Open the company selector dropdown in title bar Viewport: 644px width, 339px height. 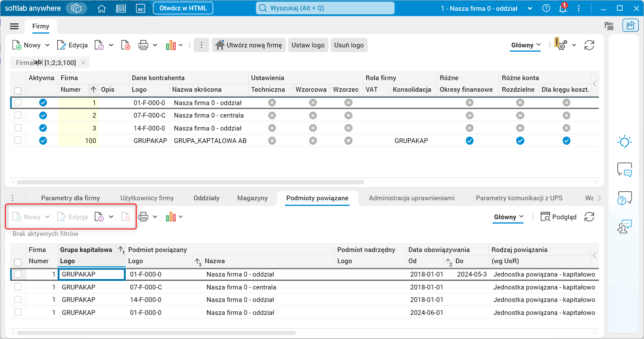pyautogui.click(x=530, y=8)
